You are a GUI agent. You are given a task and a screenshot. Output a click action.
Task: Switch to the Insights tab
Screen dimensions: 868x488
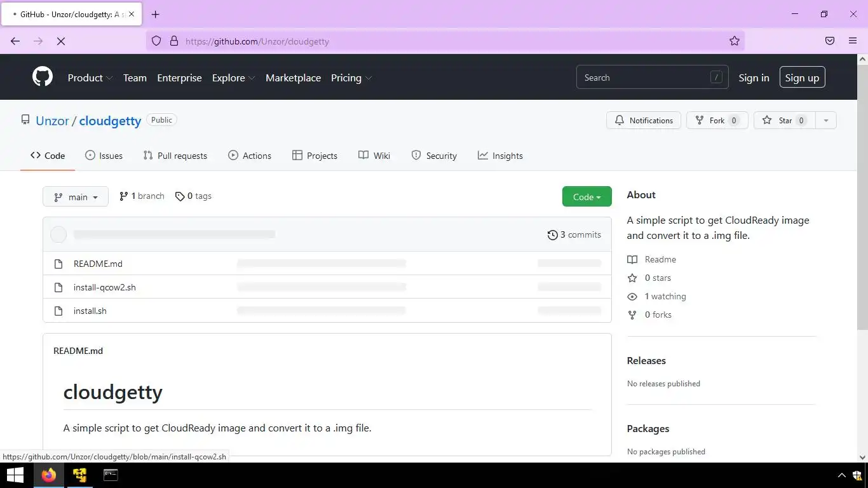(x=500, y=156)
